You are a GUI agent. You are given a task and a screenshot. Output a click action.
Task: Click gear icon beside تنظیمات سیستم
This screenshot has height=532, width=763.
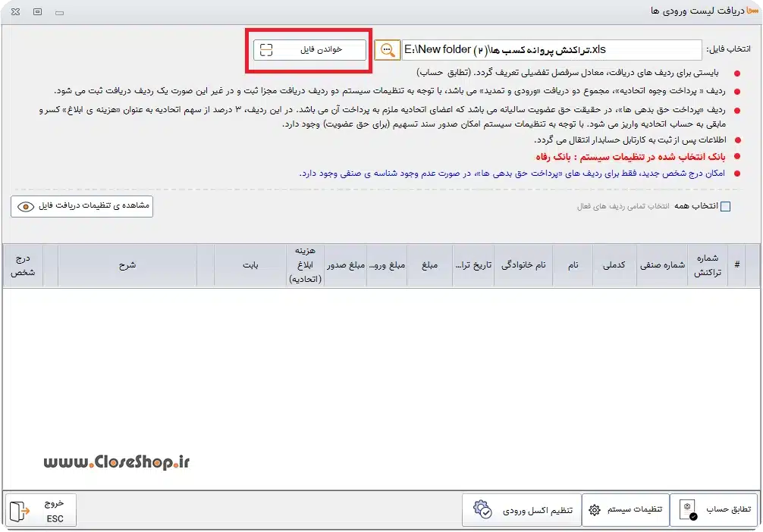coord(594,509)
